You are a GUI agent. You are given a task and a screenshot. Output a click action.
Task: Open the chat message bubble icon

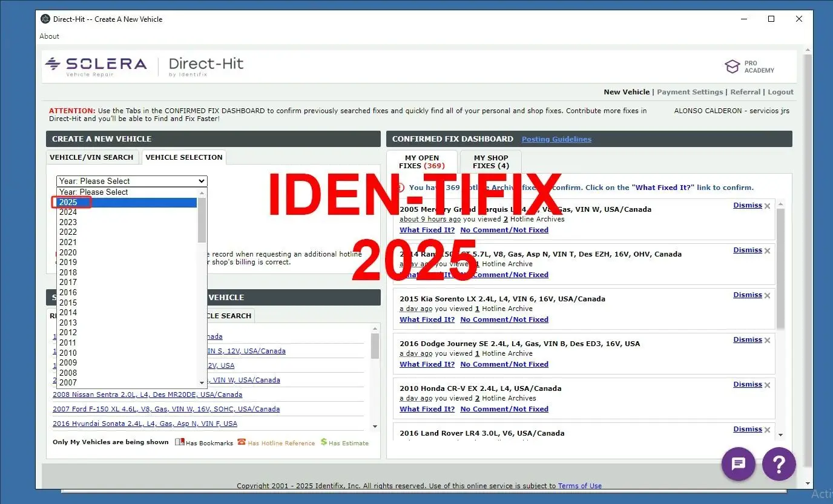(x=738, y=464)
